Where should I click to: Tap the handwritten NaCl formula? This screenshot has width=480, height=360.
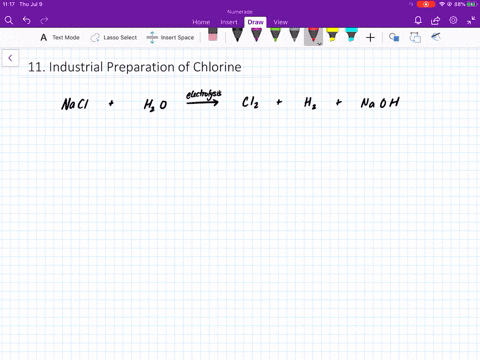(75, 104)
